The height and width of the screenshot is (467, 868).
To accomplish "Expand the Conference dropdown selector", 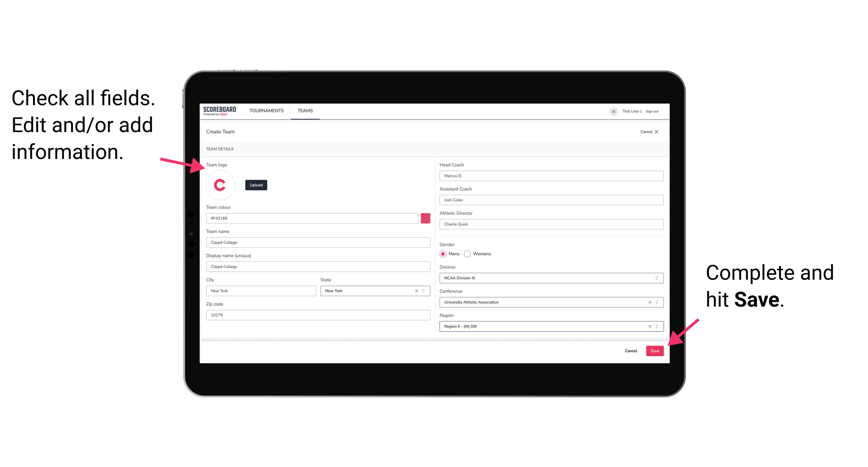I will tap(657, 302).
